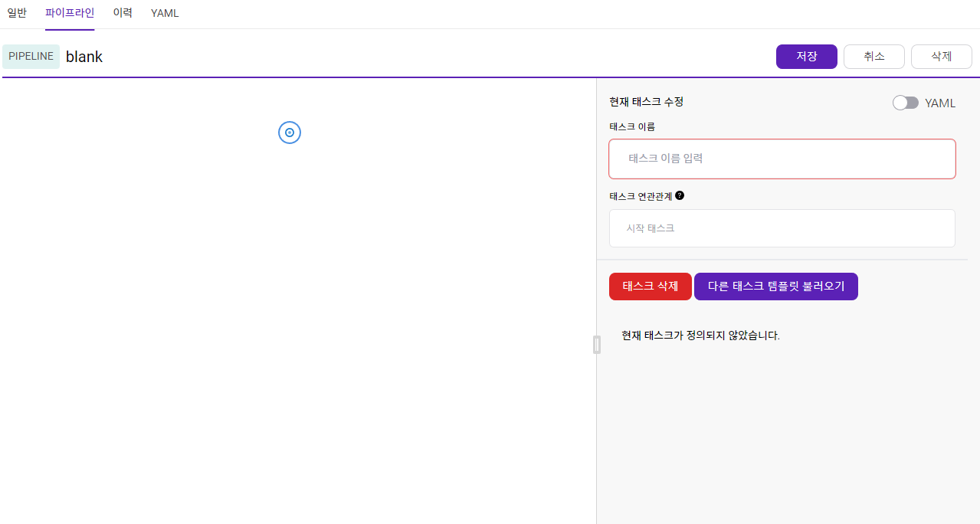Open the 시작 태스크 relation dropdown
The width and height of the screenshot is (980, 524).
[x=782, y=228]
